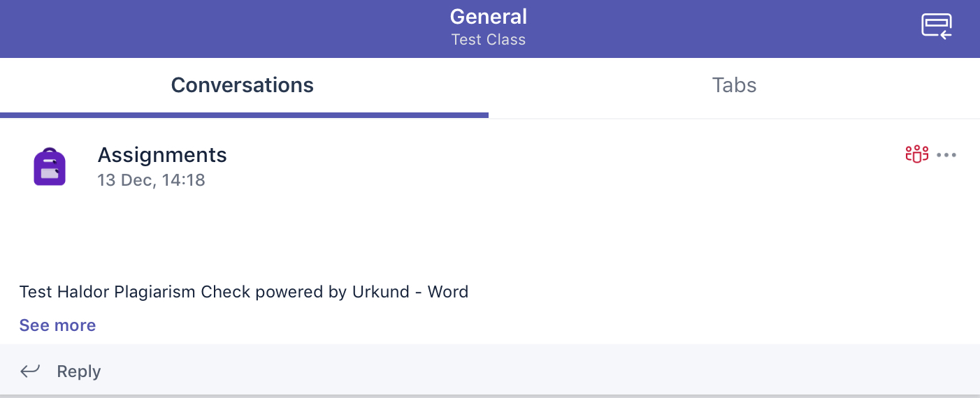Click the General channel title
980x398 pixels.
pos(489,16)
